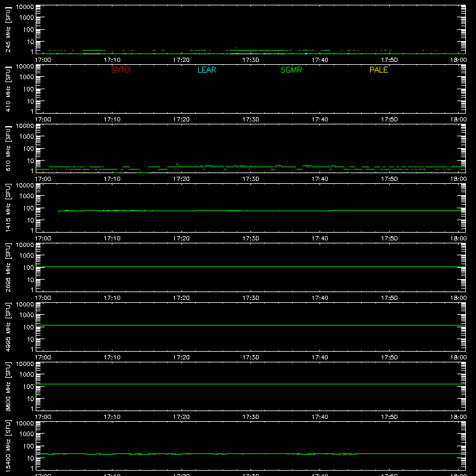Click the yellow PALE station label
The height and width of the screenshot is (476, 476).
378,70
